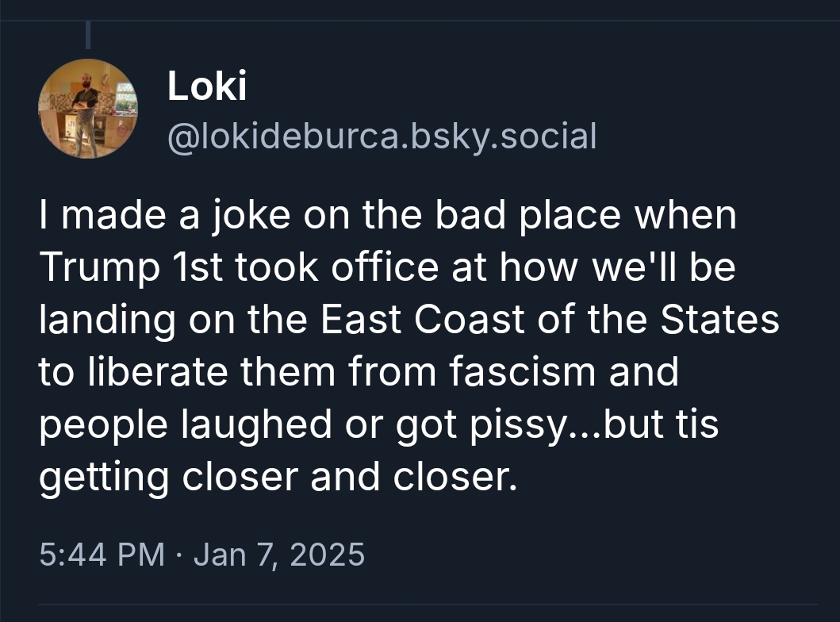Click the Jan 7, 2025 date
Screen dimensions: 840x622
click(x=278, y=554)
